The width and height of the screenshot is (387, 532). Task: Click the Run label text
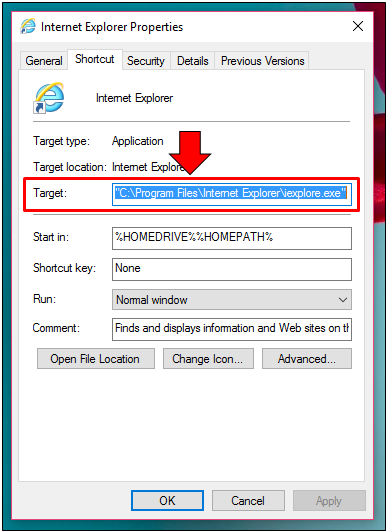point(44,299)
